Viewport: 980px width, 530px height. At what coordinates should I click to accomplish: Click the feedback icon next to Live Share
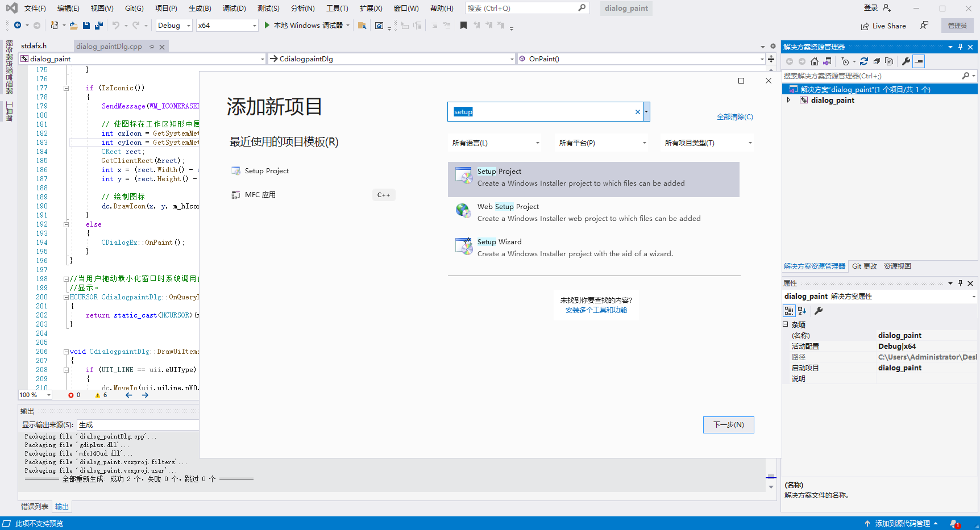(x=924, y=26)
